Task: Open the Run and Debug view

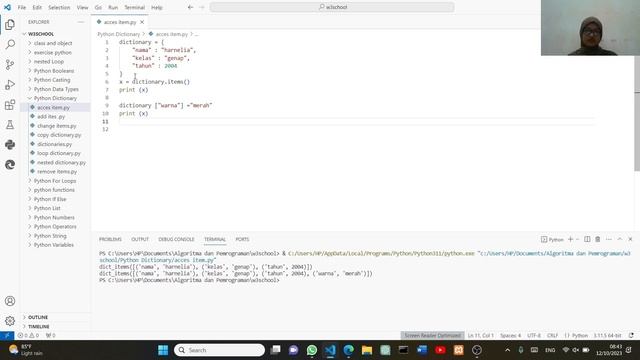Action: [10, 84]
